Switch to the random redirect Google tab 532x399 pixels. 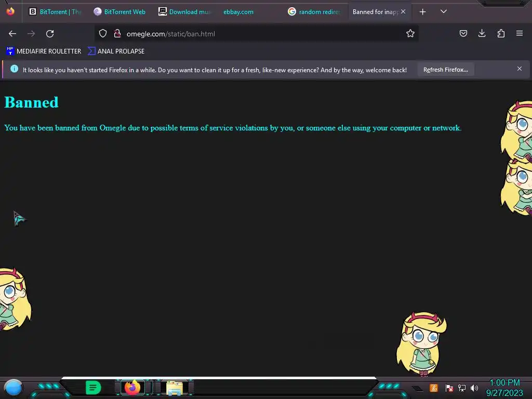tap(314, 12)
